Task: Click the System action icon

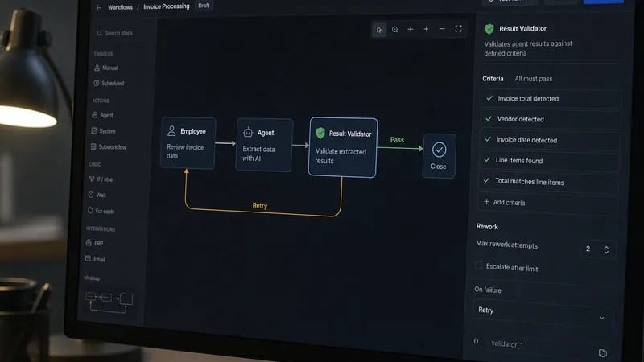Action: pyautogui.click(x=93, y=130)
